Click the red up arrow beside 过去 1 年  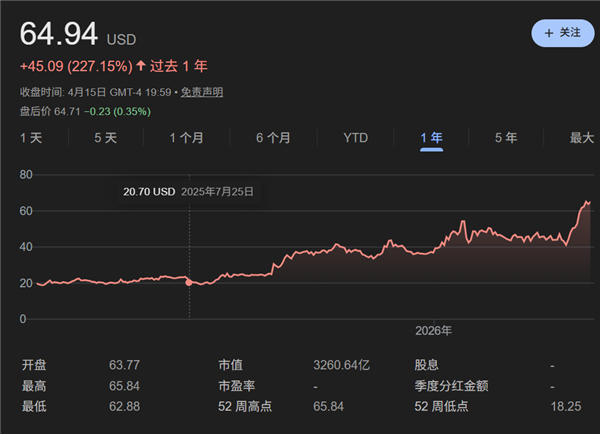point(140,66)
